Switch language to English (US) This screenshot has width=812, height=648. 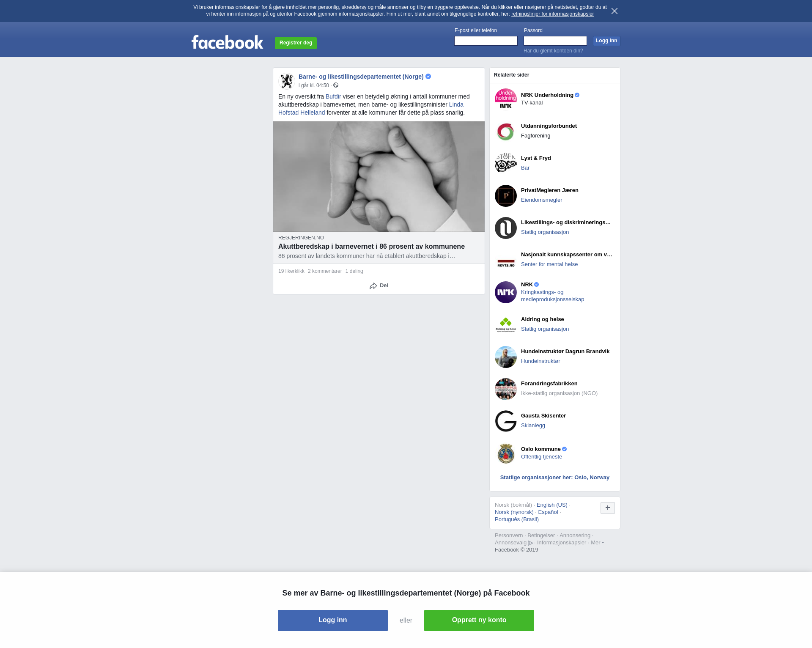[x=551, y=505]
